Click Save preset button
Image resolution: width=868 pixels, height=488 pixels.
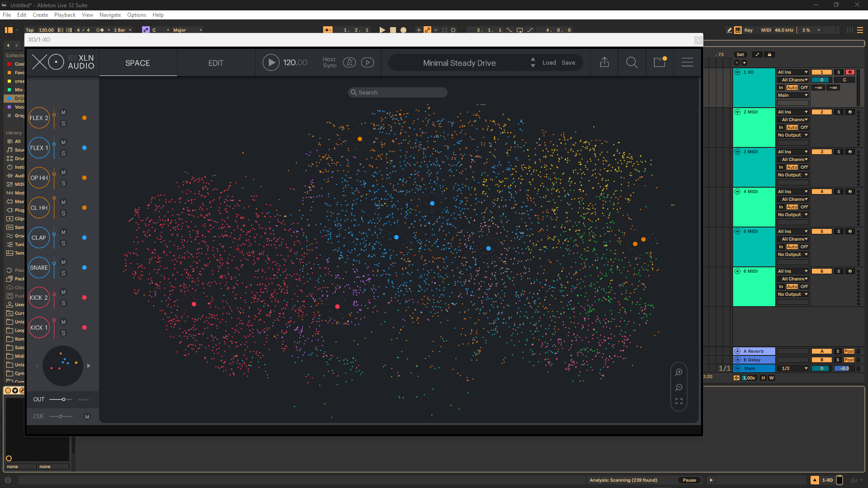(x=568, y=63)
